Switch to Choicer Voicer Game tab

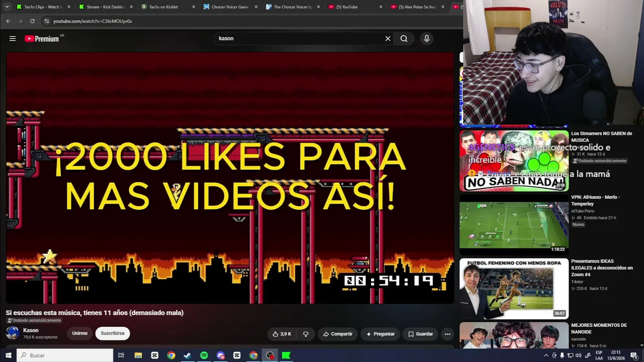[x=230, y=7]
